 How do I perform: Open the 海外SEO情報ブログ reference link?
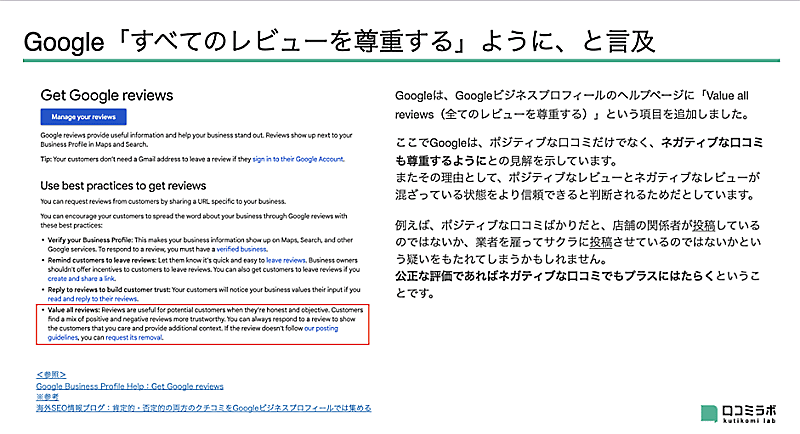[203, 408]
